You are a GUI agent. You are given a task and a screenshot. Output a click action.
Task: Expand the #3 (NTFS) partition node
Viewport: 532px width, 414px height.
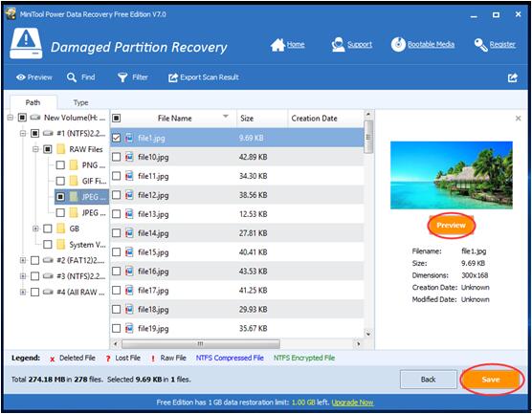click(23, 276)
